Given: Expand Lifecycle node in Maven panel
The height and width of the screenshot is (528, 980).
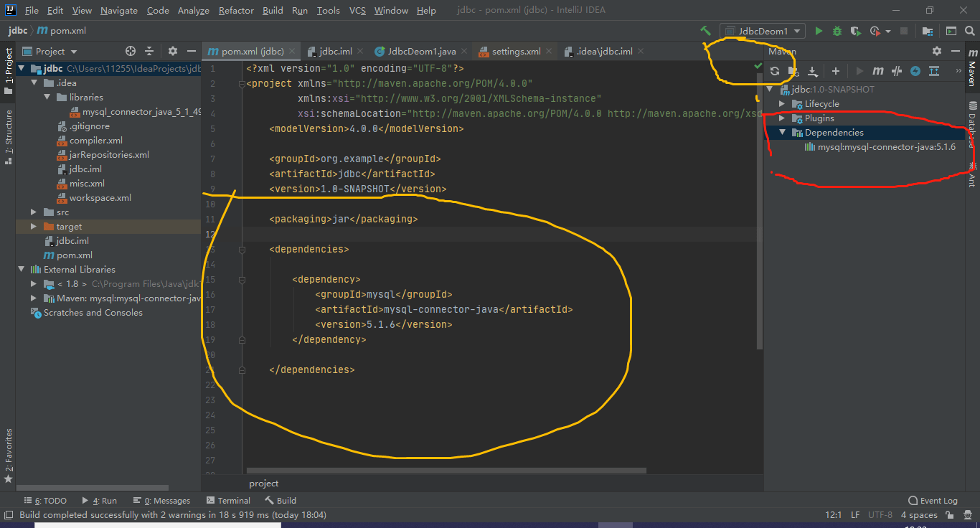Looking at the screenshot, I should (x=783, y=104).
